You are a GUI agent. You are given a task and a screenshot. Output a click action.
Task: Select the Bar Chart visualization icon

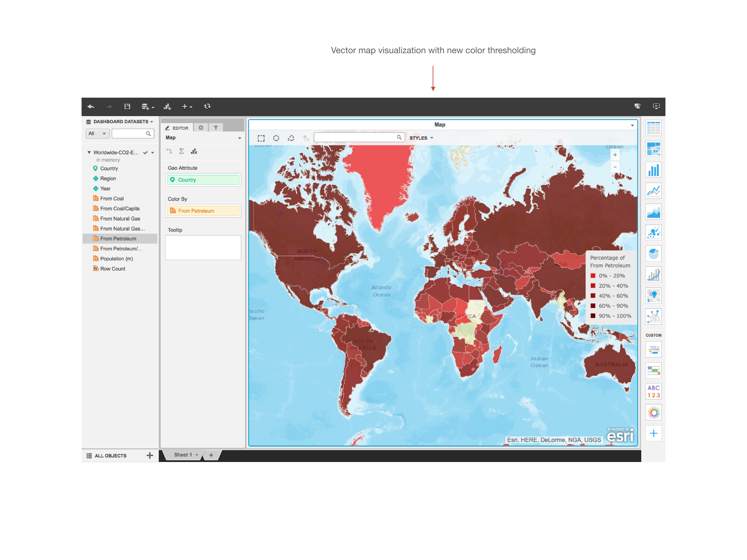coord(654,170)
